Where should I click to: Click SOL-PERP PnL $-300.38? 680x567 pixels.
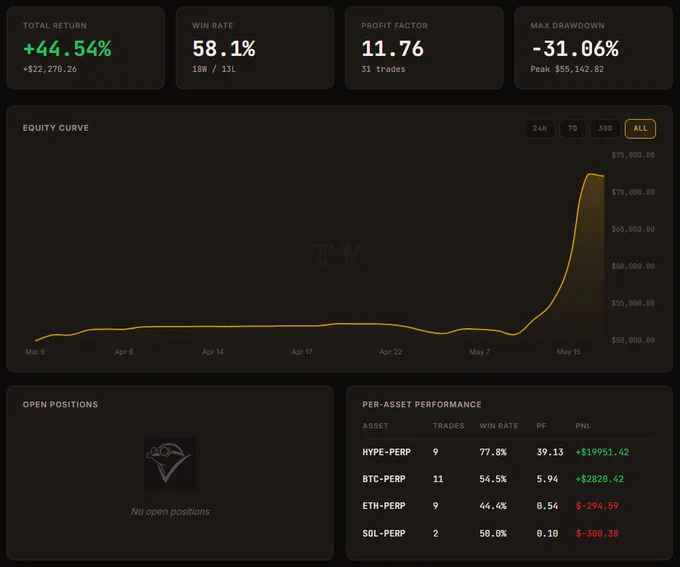[597, 533]
